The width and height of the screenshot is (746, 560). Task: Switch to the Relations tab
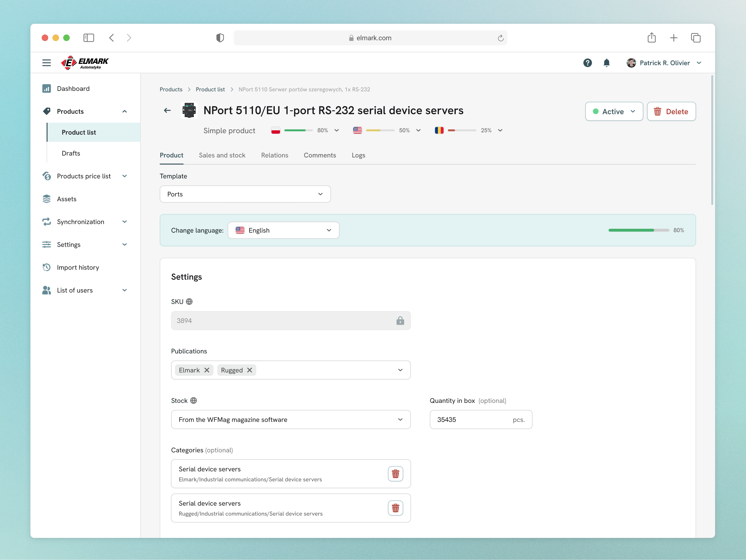pos(275,155)
